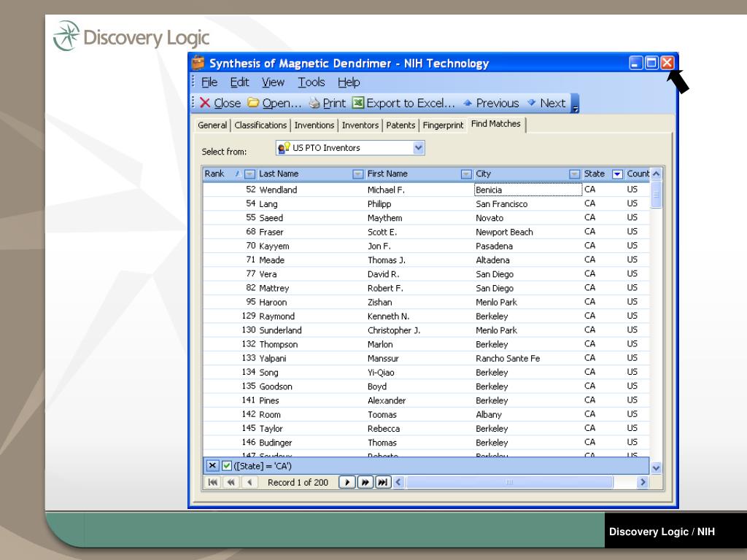Image resolution: width=747 pixels, height=560 pixels.
Task: Click Newport Beach city cell
Action: 528,232
